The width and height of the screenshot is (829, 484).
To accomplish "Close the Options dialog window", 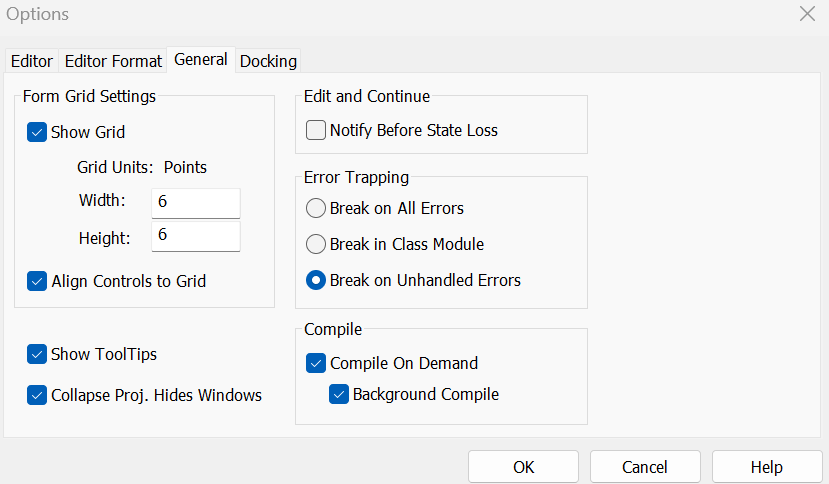I will [807, 14].
